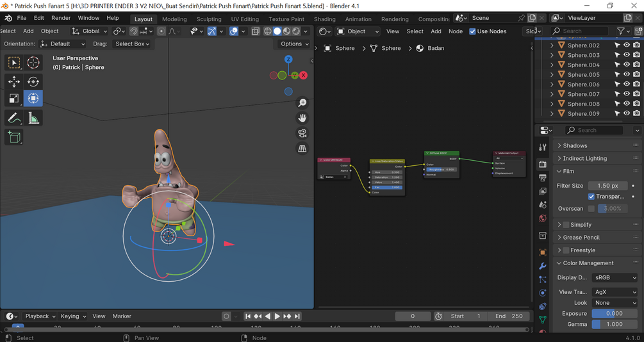Image resolution: width=644 pixels, height=342 pixels.
Task: Select the Select Box tool
Action: (14, 62)
